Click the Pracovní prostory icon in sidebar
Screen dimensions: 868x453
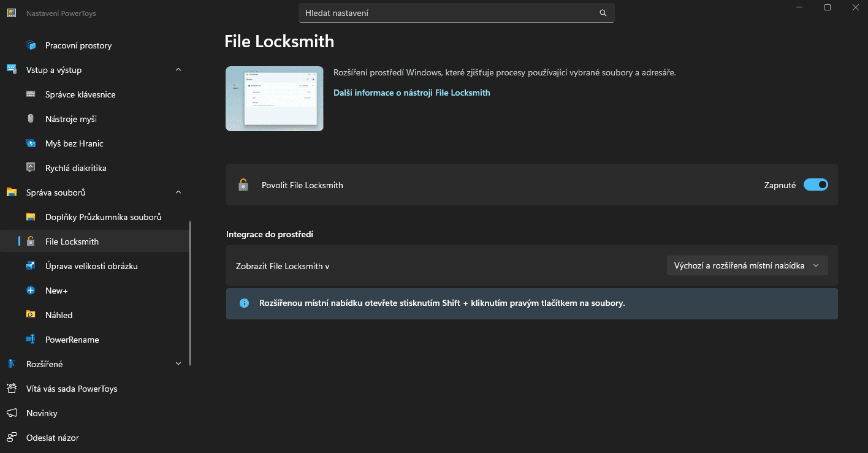[31, 45]
